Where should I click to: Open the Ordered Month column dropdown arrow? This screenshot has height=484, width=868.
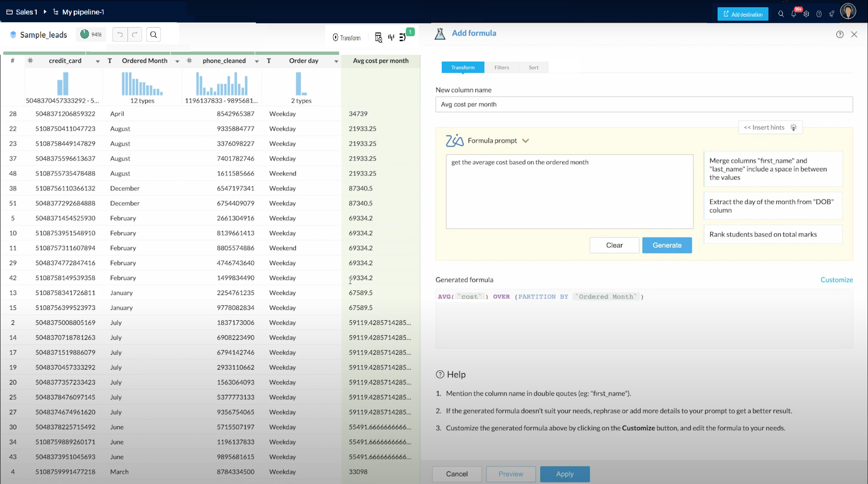pyautogui.click(x=177, y=61)
